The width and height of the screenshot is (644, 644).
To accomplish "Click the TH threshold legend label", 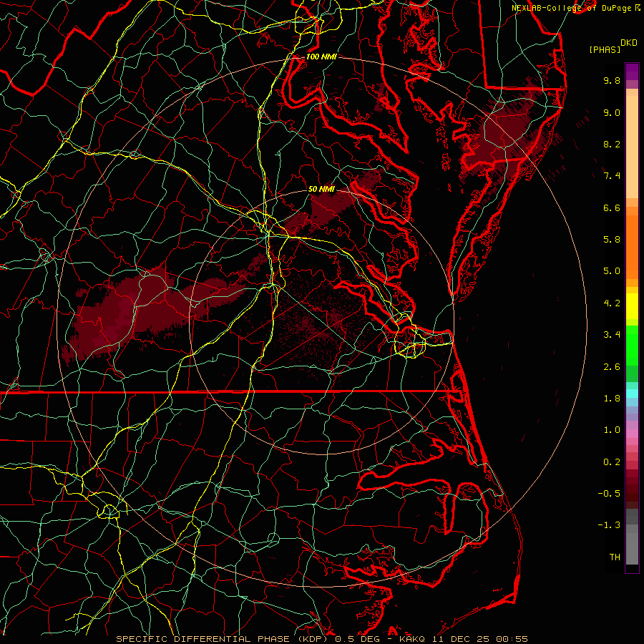I will [615, 557].
